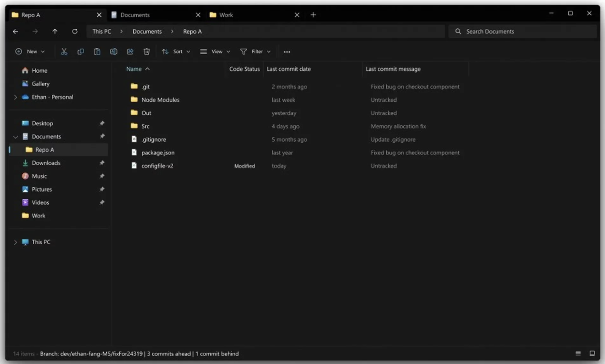The height and width of the screenshot is (364, 605).
Task: Unpin Documents using its pin icon
Action: [102, 136]
